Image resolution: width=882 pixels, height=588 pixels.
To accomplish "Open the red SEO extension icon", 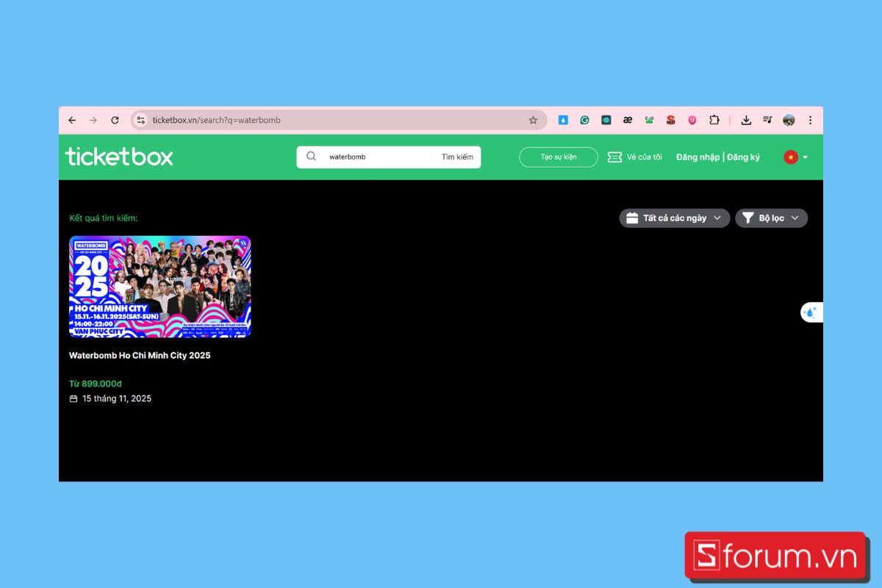I will tap(670, 120).
